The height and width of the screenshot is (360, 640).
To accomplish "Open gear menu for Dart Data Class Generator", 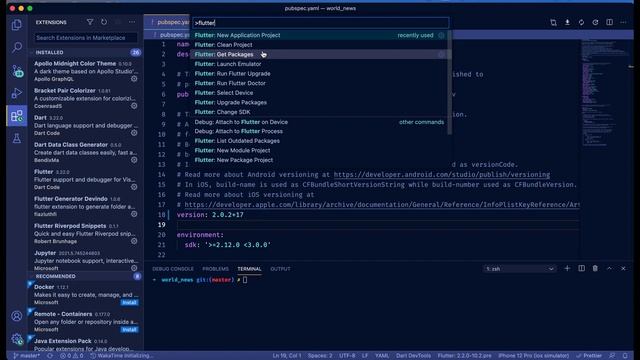I will [134, 160].
